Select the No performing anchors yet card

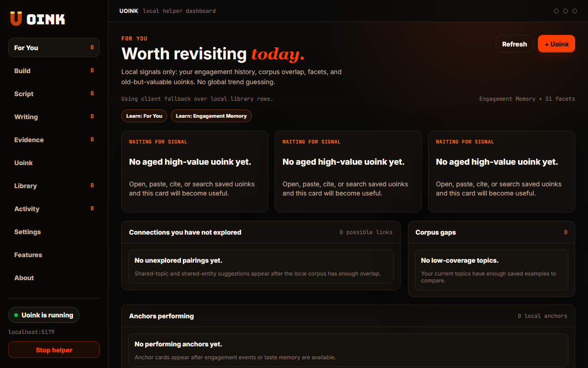coord(348,350)
